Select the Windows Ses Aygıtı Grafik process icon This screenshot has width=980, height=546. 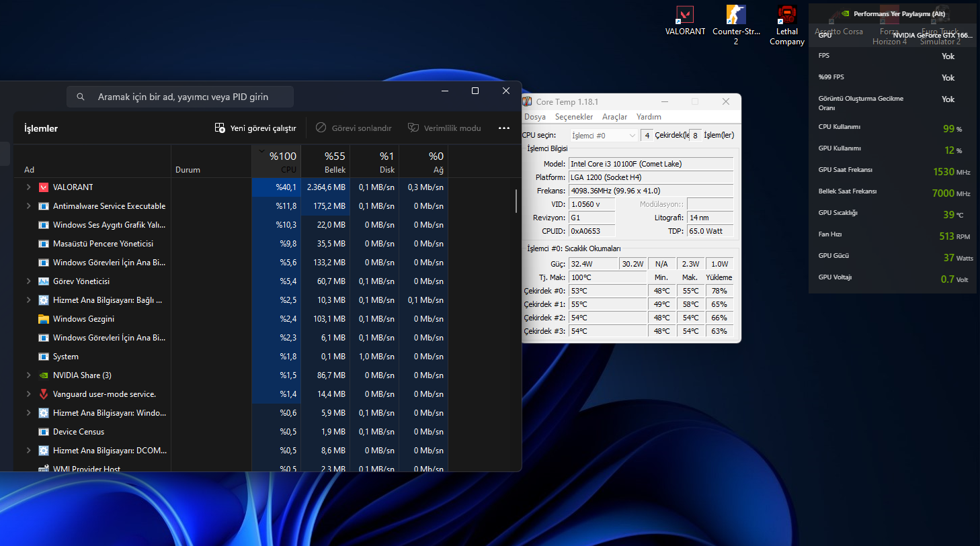coord(44,225)
